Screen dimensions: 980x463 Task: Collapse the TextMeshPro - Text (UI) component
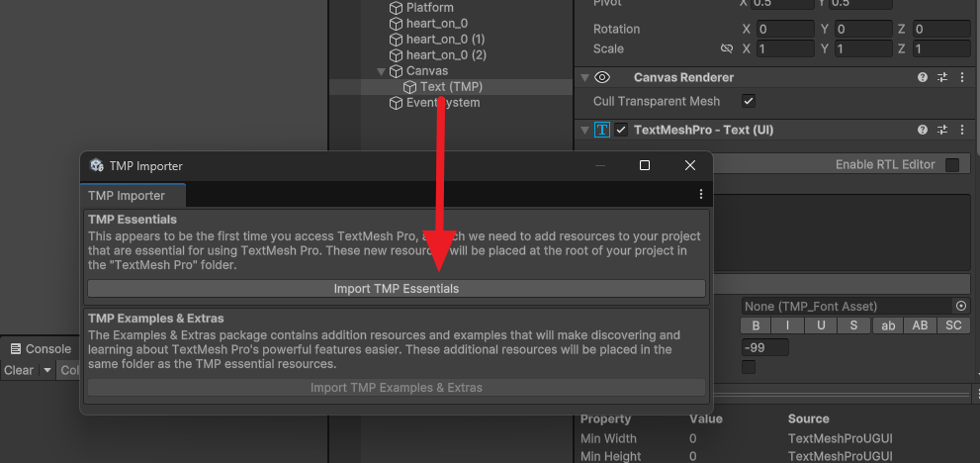(x=584, y=131)
